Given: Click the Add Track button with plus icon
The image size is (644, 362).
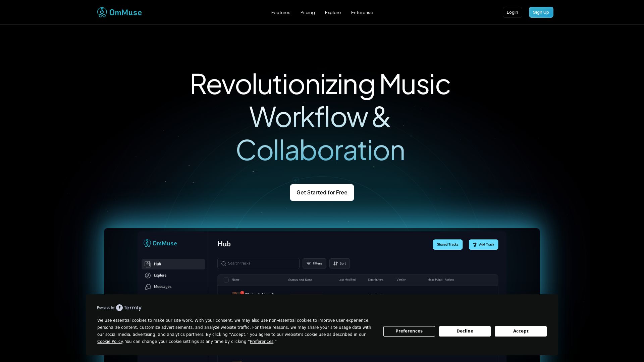Looking at the screenshot, I should click(x=483, y=245).
